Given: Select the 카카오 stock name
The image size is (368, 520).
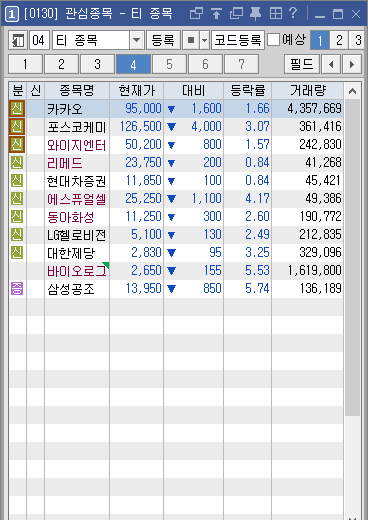Looking at the screenshot, I should (x=65, y=109).
